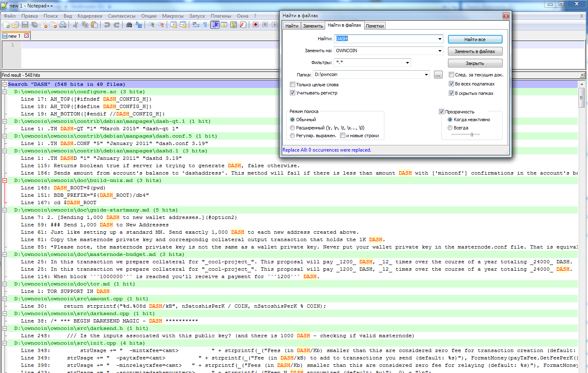The image size is (588, 373).
Task: Click the Undo arrow icon
Action: click(x=107, y=25)
